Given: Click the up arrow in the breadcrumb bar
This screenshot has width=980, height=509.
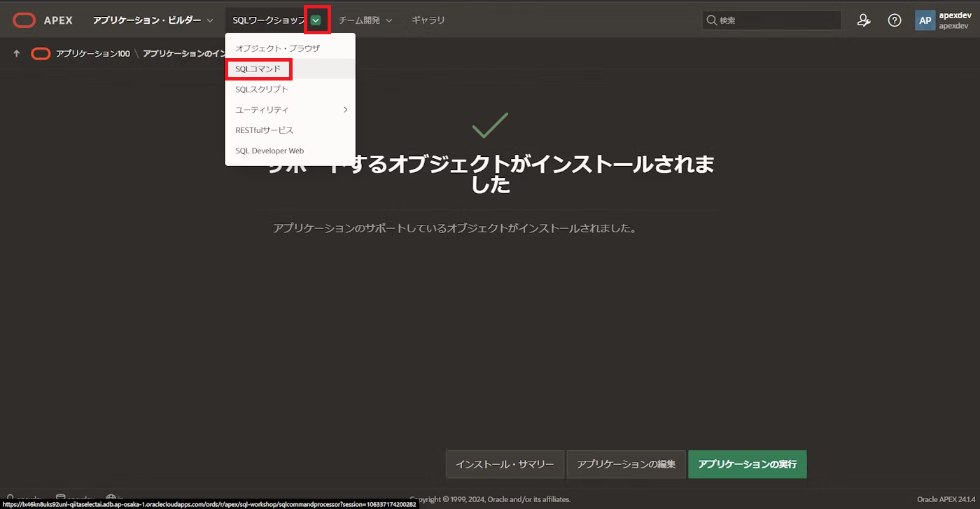Looking at the screenshot, I should click(x=15, y=53).
